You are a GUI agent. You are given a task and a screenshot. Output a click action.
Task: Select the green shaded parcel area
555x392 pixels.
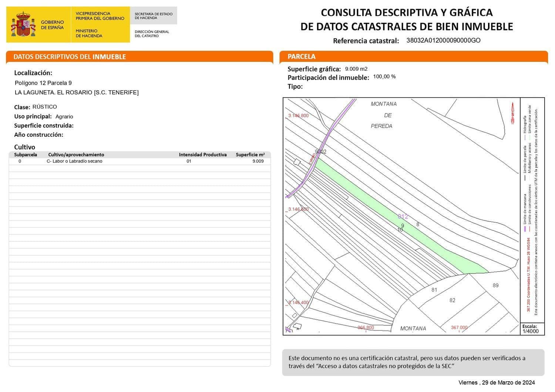381,202
